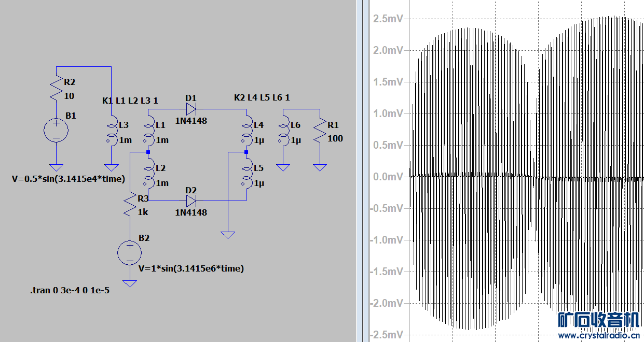Click ground symbol under R1
Screen dimensions: 644x342
click(x=320, y=168)
